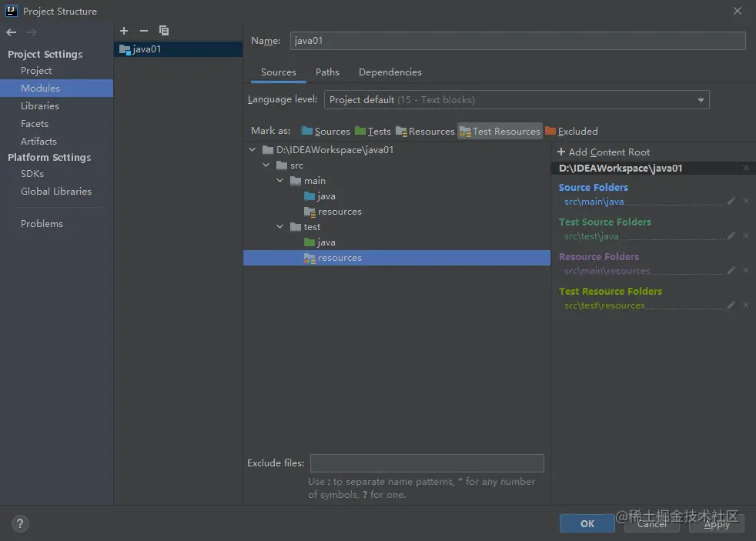
Task: Unmark src\main\resources resource folder
Action: (746, 270)
